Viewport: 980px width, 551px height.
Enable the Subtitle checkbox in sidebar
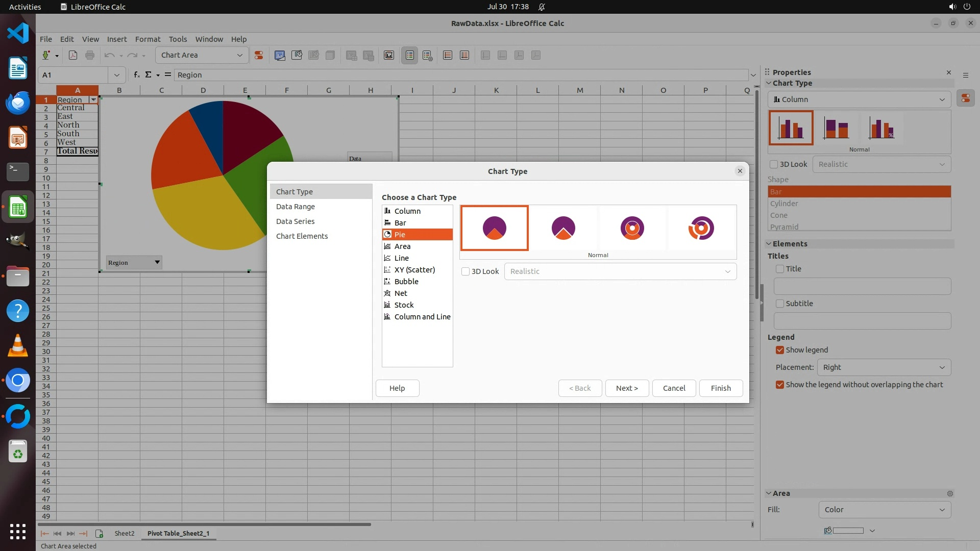click(780, 304)
